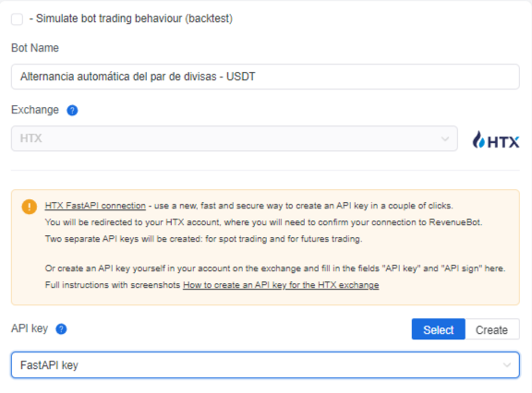Open How to create an API key link
The width and height of the screenshot is (532, 393).
(x=281, y=285)
